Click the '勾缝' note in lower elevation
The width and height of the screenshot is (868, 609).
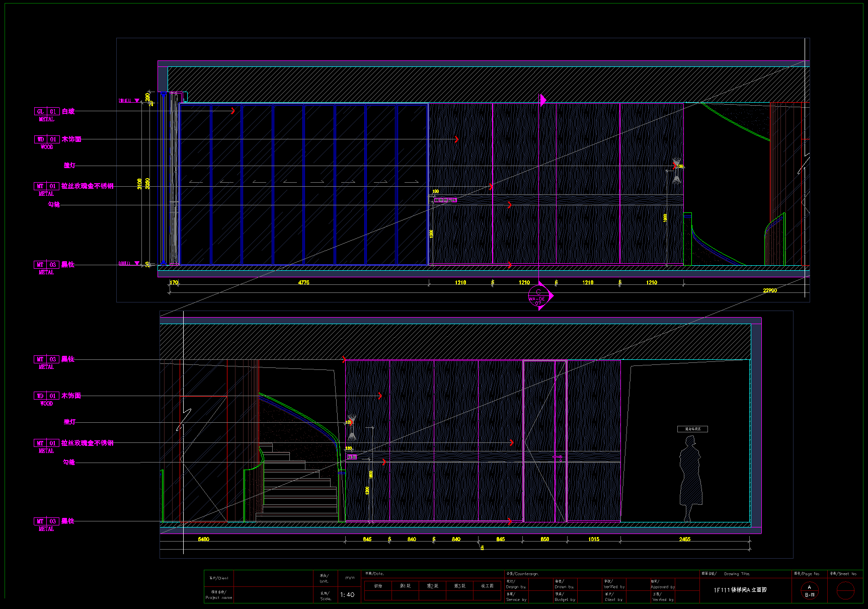(x=69, y=462)
